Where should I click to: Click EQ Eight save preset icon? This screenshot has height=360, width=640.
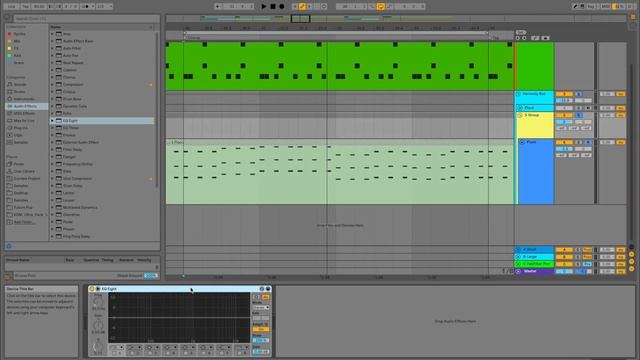point(268,289)
